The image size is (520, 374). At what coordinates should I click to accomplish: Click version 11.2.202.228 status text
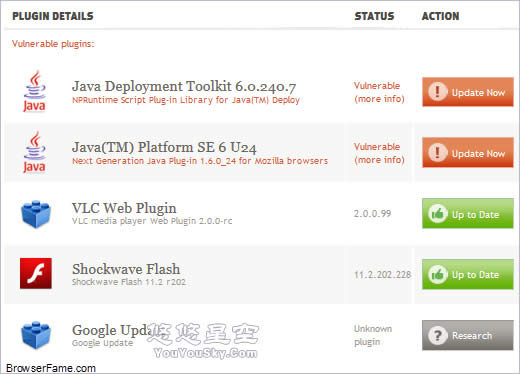[x=382, y=275]
